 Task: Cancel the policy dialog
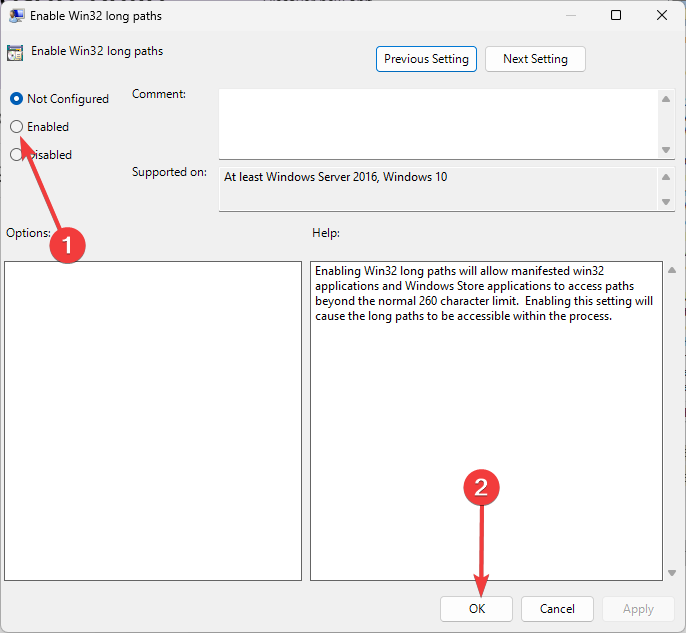(557, 609)
